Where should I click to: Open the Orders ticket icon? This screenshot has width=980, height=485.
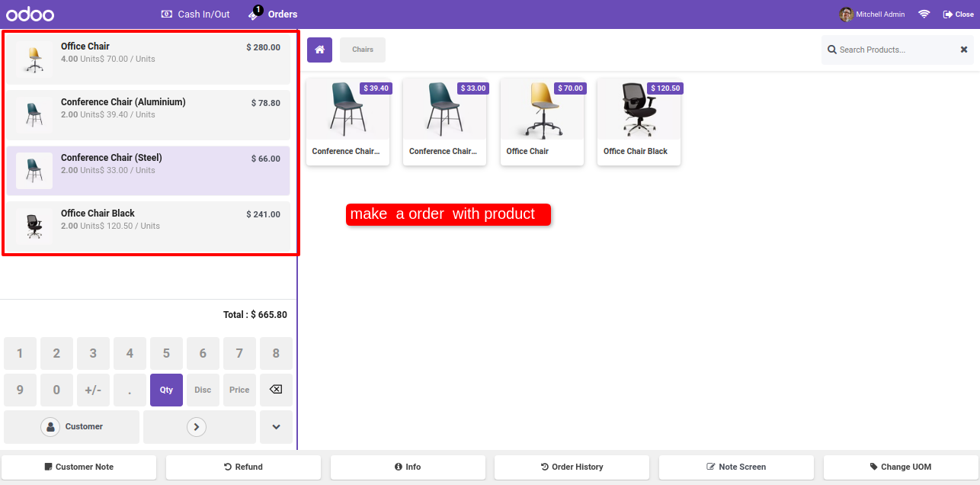click(x=255, y=14)
